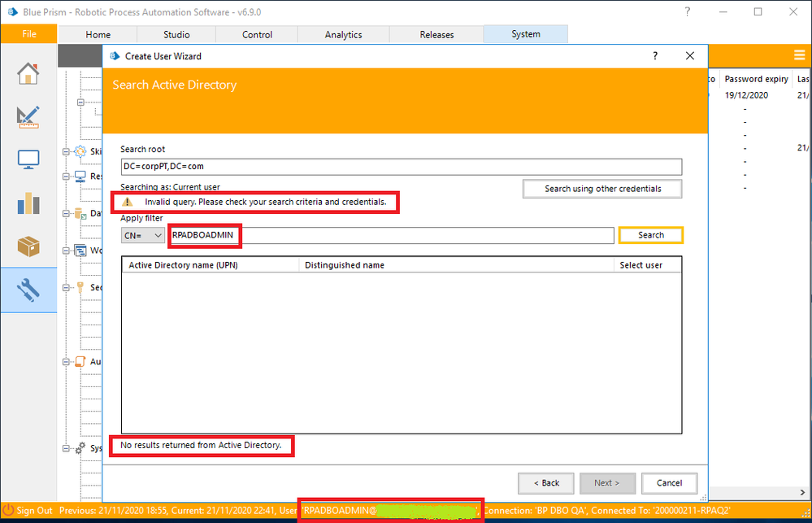Switch to the Control tab
This screenshot has height=523, width=812.
click(257, 34)
